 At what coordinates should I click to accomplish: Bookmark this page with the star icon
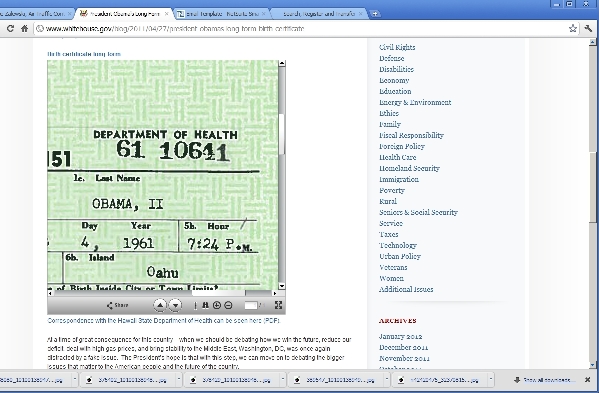click(573, 28)
